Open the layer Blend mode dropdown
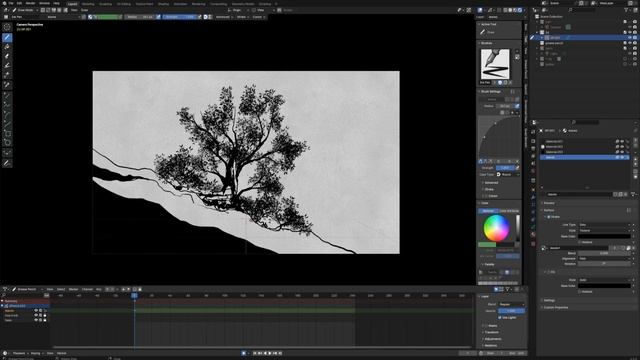This screenshot has width=640, height=360. click(511, 304)
